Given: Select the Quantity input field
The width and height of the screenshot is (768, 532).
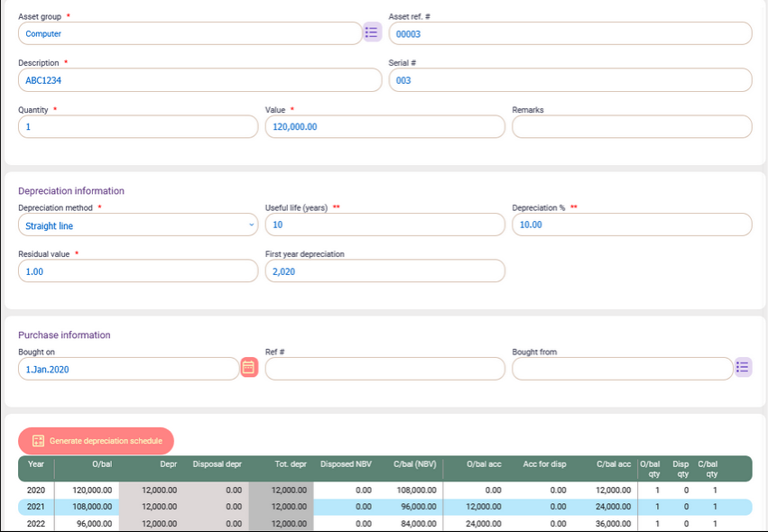Looking at the screenshot, I should (138, 127).
